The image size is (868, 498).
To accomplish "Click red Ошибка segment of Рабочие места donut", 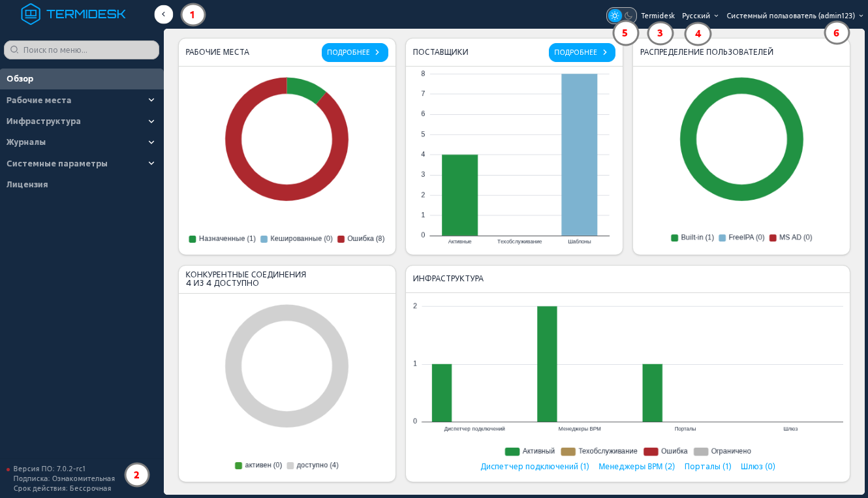I will pos(287,193).
